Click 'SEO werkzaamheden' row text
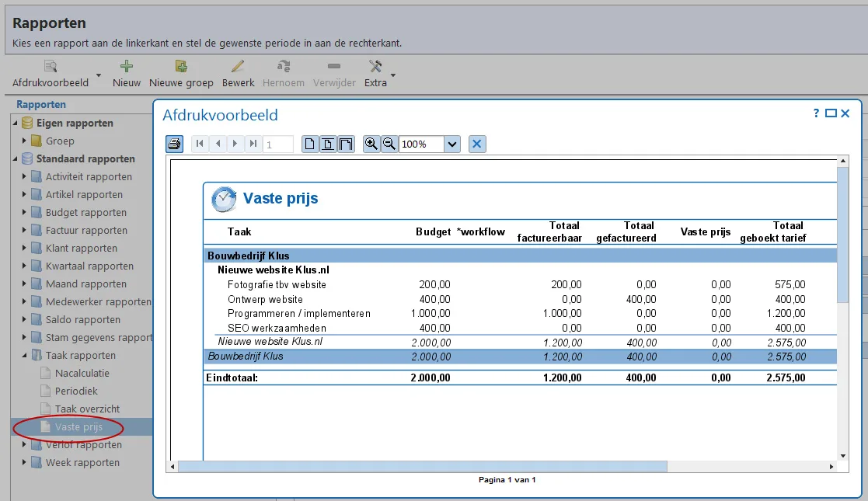 [277, 328]
